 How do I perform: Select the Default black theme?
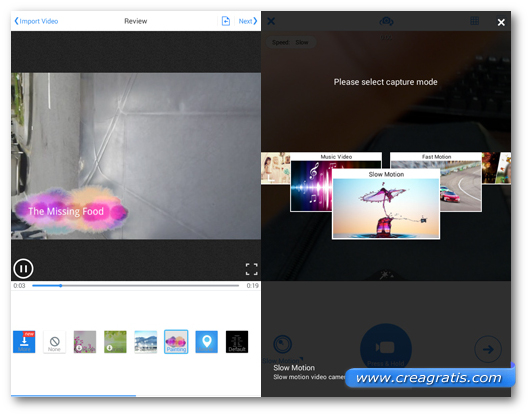pos(237,342)
